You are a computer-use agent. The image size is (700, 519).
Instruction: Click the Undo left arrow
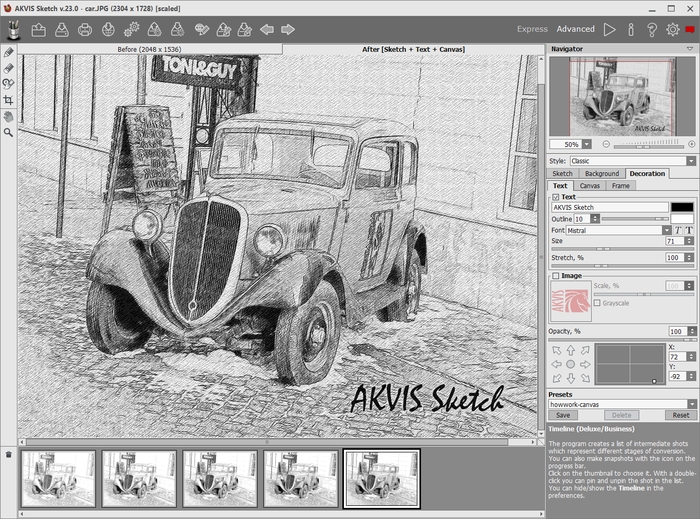pyautogui.click(x=267, y=30)
